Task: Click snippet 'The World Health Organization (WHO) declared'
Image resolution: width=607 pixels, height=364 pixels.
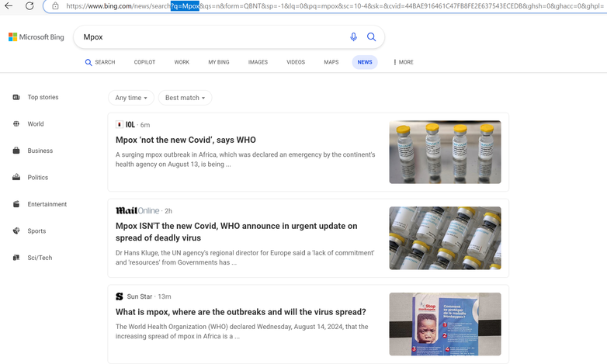Action: 242,331
